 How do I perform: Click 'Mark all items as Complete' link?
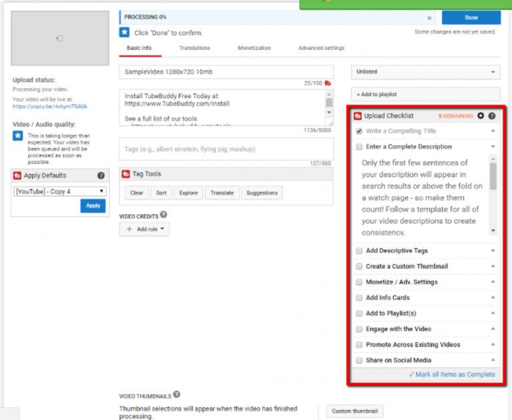pos(452,374)
